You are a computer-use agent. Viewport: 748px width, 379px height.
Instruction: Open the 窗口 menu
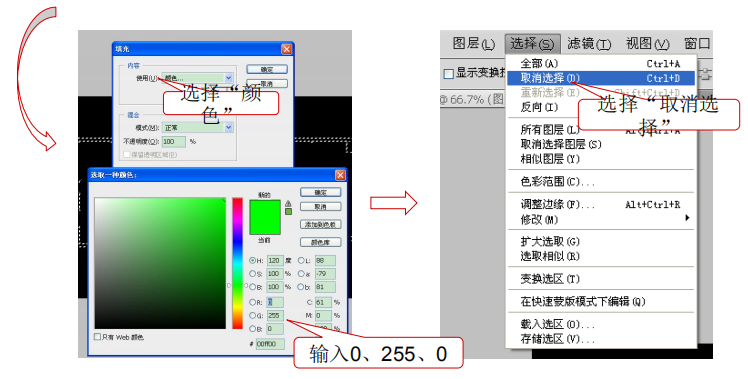point(697,44)
